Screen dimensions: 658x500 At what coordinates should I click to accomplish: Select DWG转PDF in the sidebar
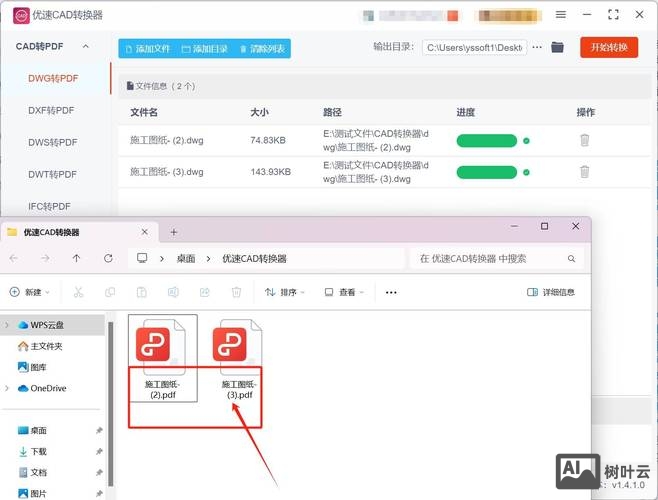(53, 79)
